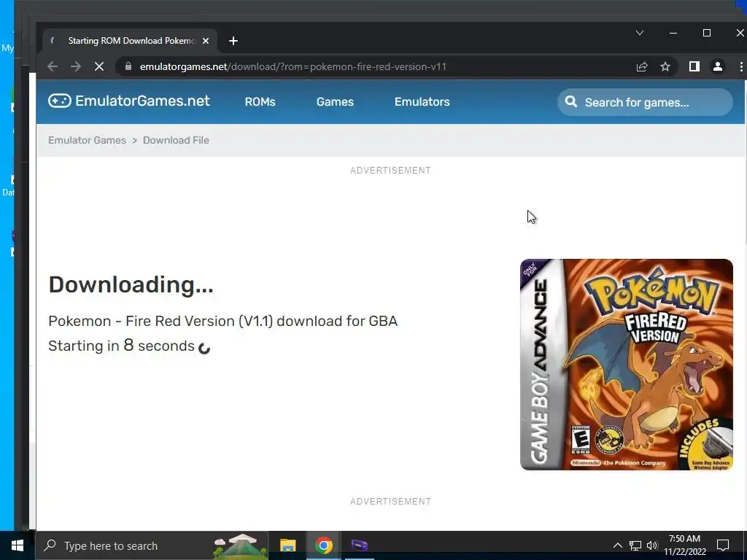Click the EmulatorGames.net site title link

pos(142,101)
